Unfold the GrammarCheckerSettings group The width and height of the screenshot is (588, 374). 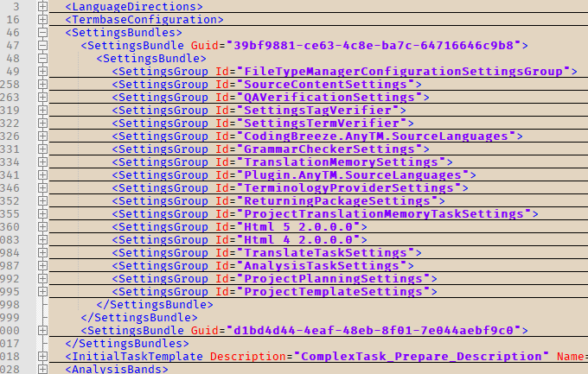pyautogui.click(x=43, y=149)
